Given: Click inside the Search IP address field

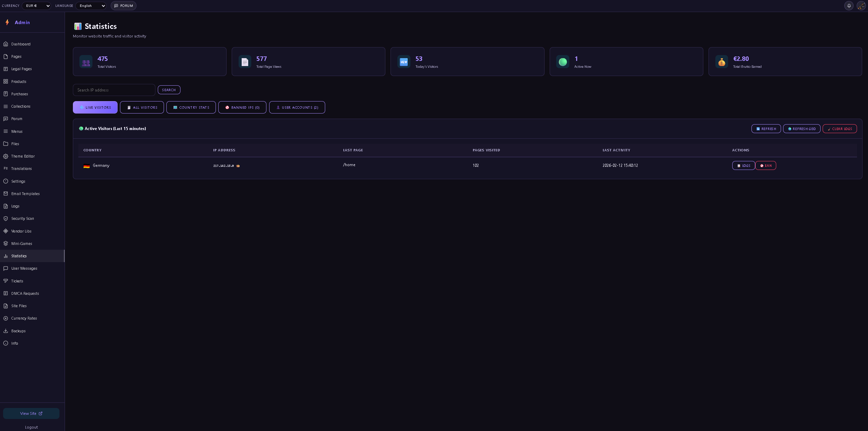Looking at the screenshot, I should coord(114,90).
